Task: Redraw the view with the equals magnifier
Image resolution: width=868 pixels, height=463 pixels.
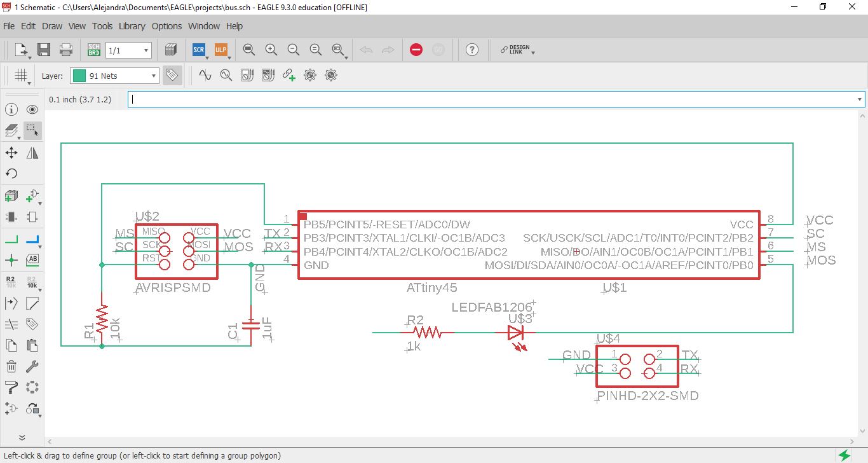Action: point(316,50)
